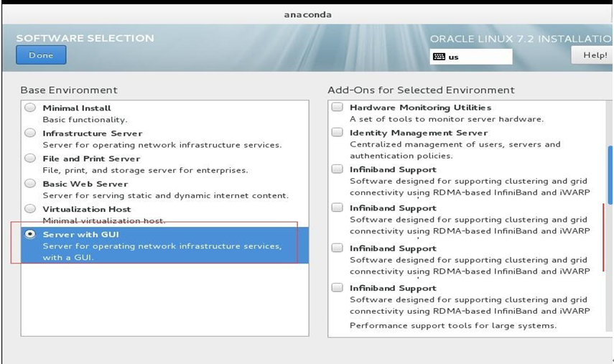This screenshot has height=364, width=614.
Task: Click 'Server for serving static and dynamic internet content.'
Action: click(x=166, y=195)
